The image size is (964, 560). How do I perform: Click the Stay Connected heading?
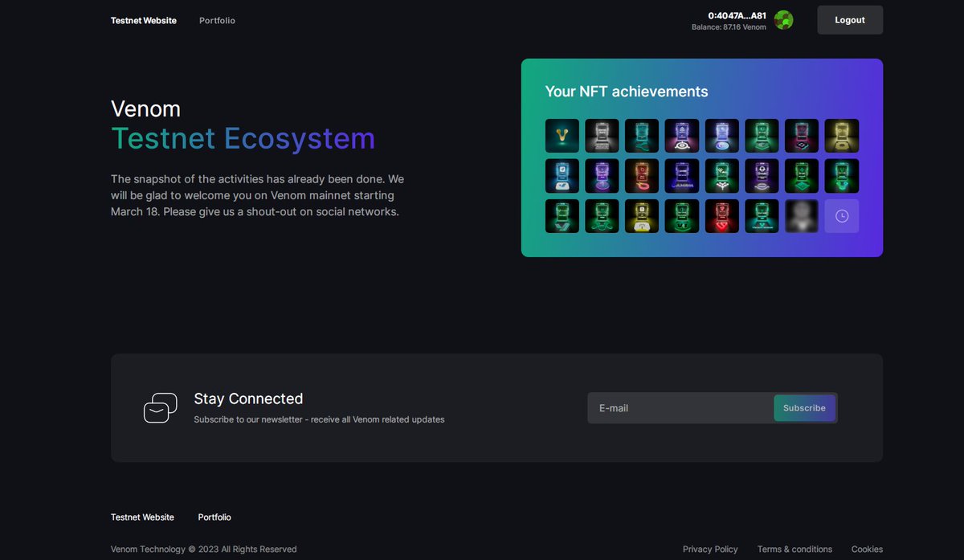tap(248, 399)
